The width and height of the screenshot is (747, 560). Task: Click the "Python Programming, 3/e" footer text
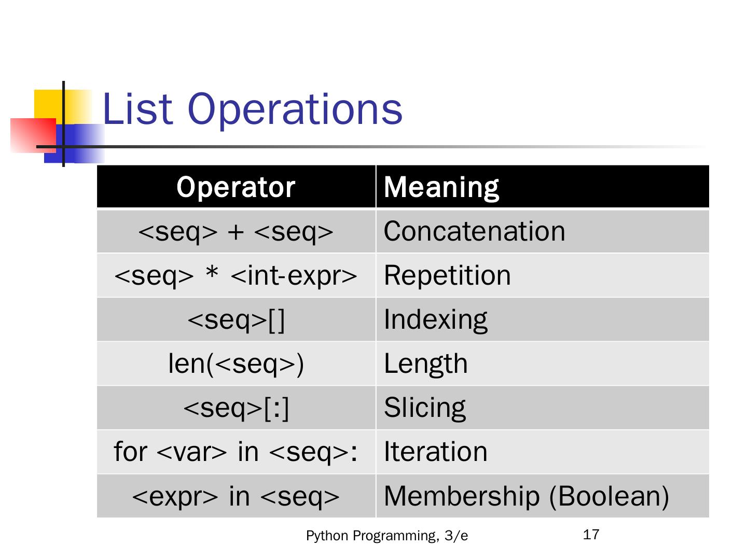pos(387,536)
